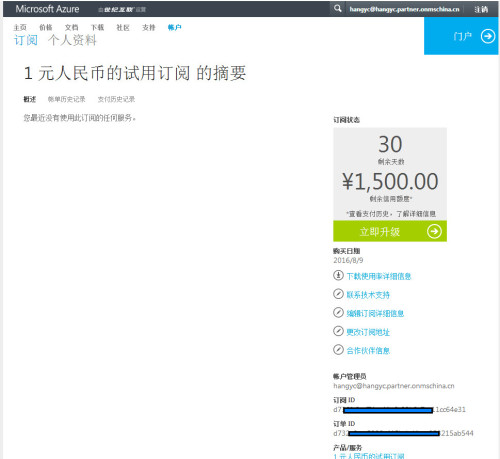Viewport: 500px width, 459px height.
Task: Select the 帐户 account menu item
Action: (174, 27)
